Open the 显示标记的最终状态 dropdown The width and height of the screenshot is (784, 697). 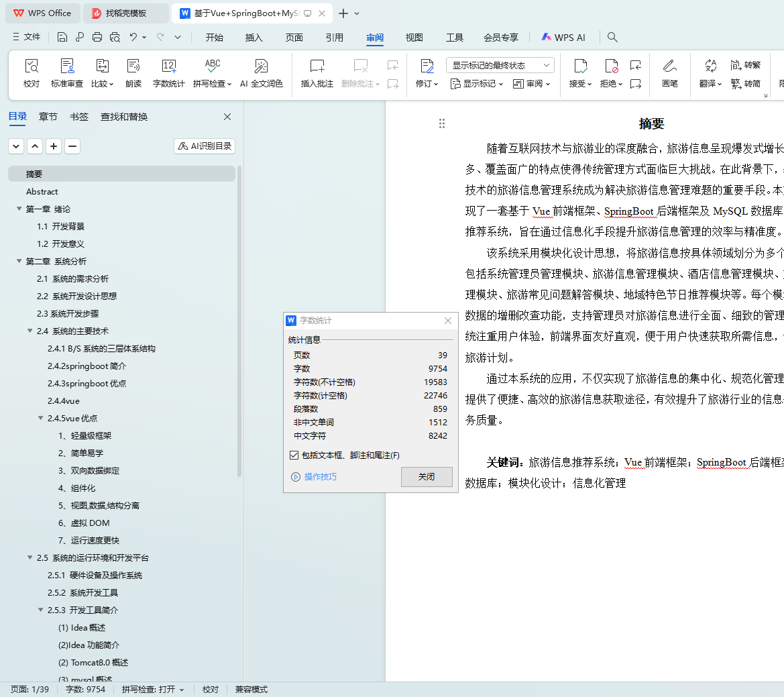click(x=500, y=66)
